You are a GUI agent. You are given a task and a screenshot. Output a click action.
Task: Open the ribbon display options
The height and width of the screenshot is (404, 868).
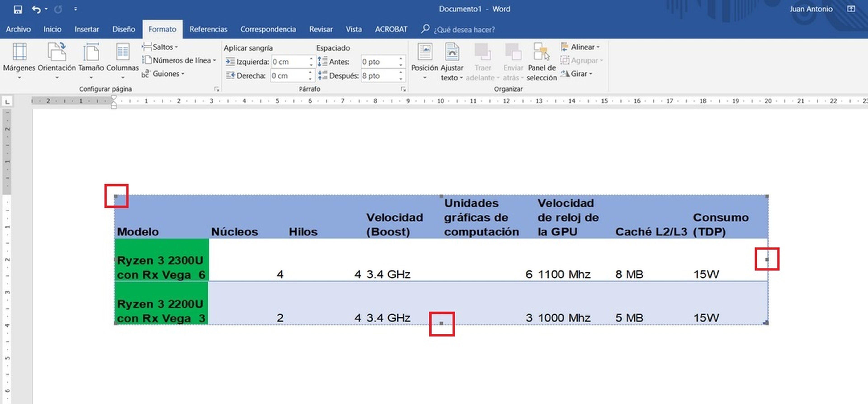click(x=851, y=9)
